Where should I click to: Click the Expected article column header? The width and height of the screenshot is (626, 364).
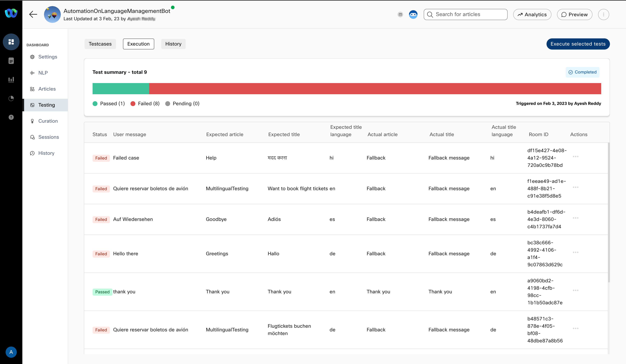point(225,135)
